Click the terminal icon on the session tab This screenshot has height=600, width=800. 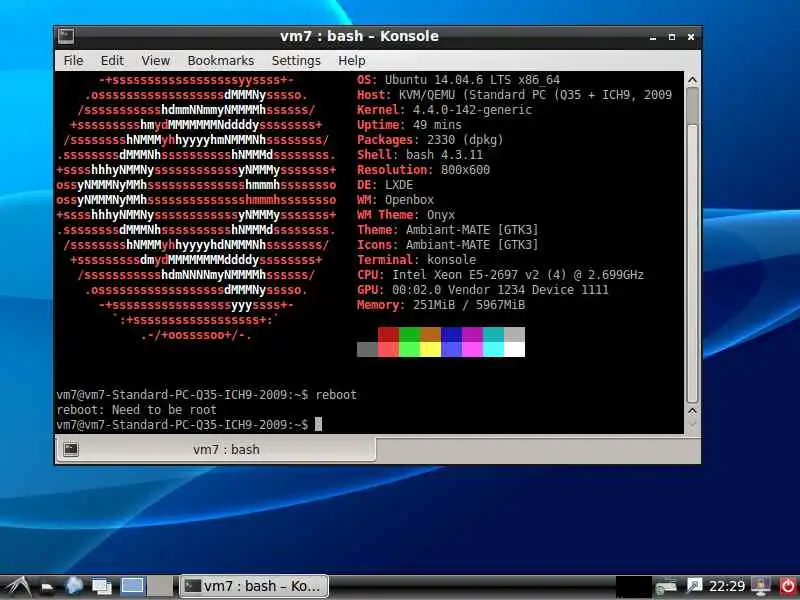[71, 449]
